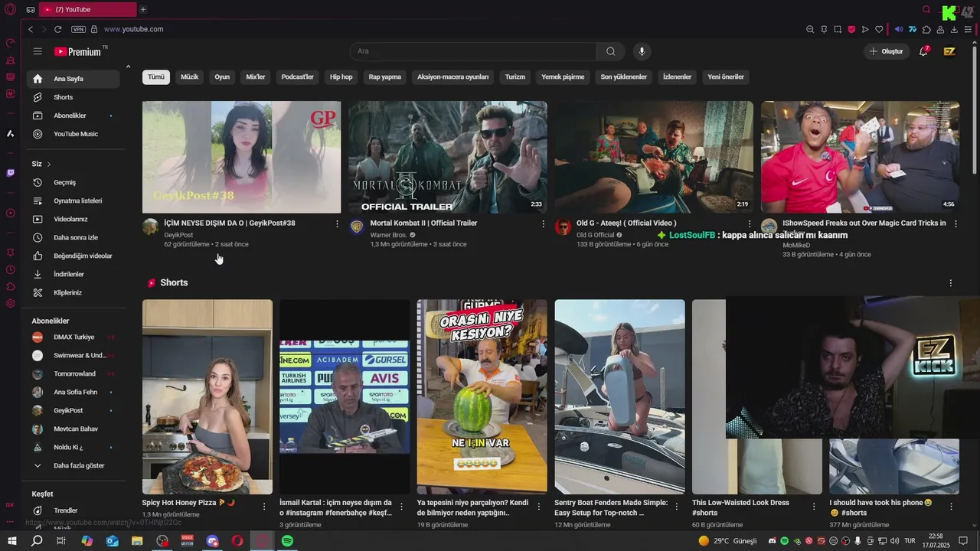Open browser easy setup sliders icon
The height and width of the screenshot is (551, 980).
coord(968,29)
